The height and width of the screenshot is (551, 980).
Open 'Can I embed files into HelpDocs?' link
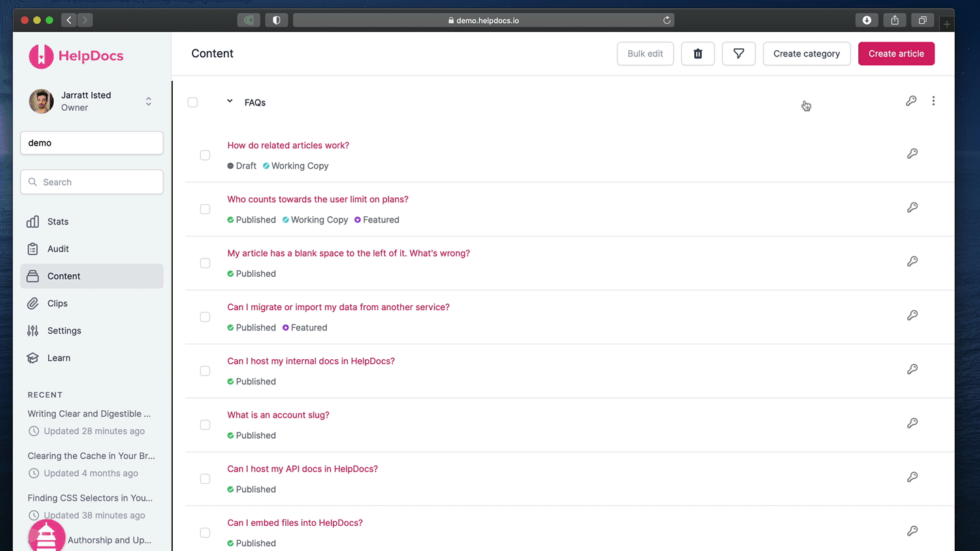coord(295,523)
